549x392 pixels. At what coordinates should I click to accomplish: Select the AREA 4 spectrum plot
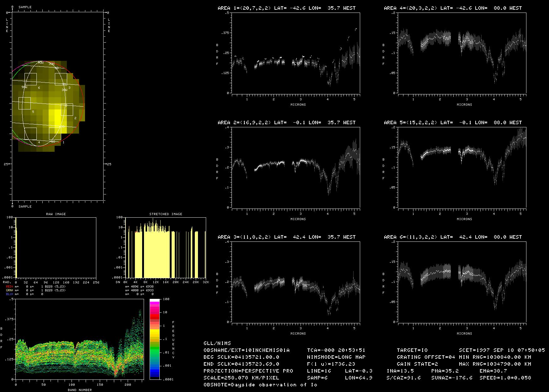pyautogui.click(x=462, y=53)
